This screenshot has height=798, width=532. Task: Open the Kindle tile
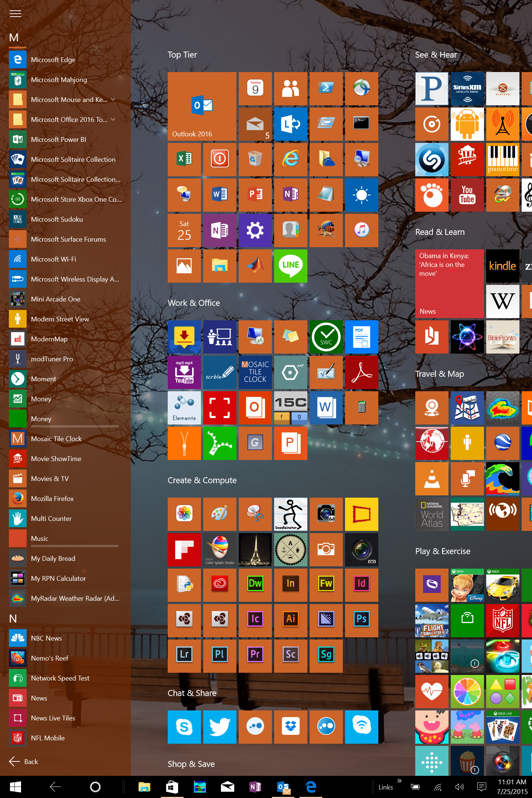point(503,266)
